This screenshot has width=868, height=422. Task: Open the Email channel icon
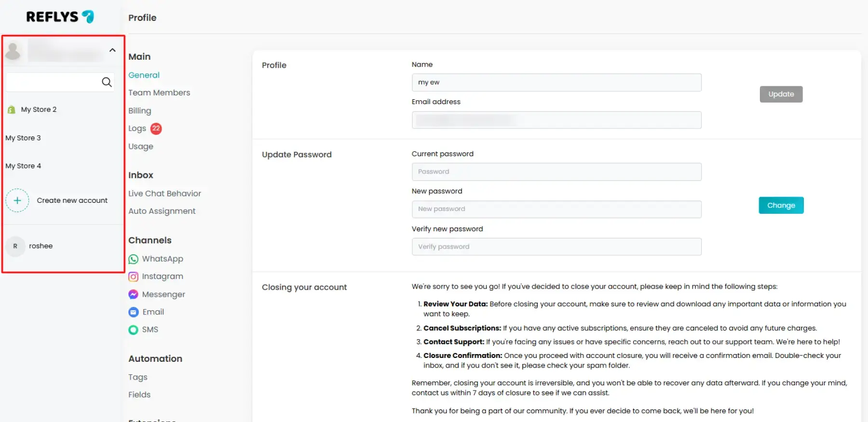point(134,312)
